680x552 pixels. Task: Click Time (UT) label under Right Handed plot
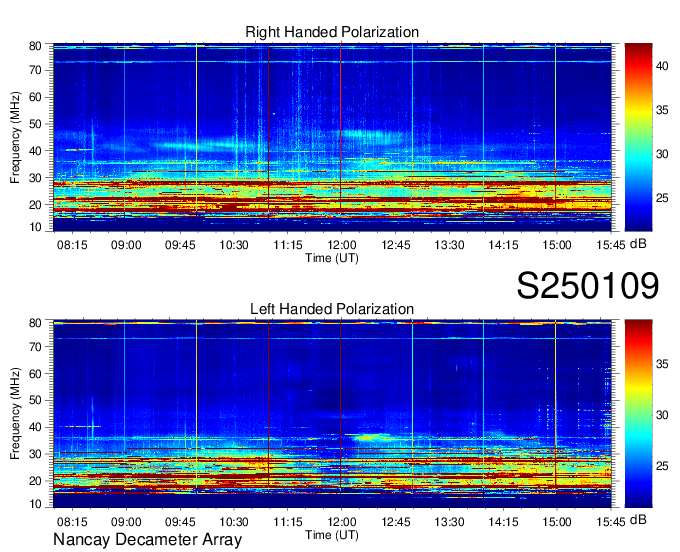click(332, 258)
